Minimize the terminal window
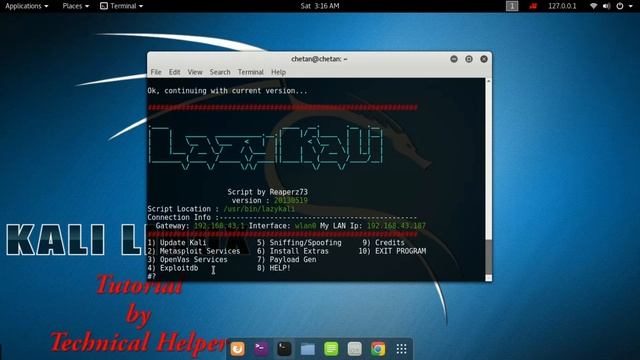 454,59
